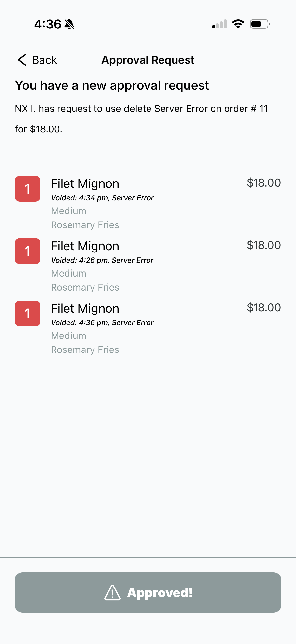
Task: Tap the request description mentioning order # 11
Action: pos(141,118)
